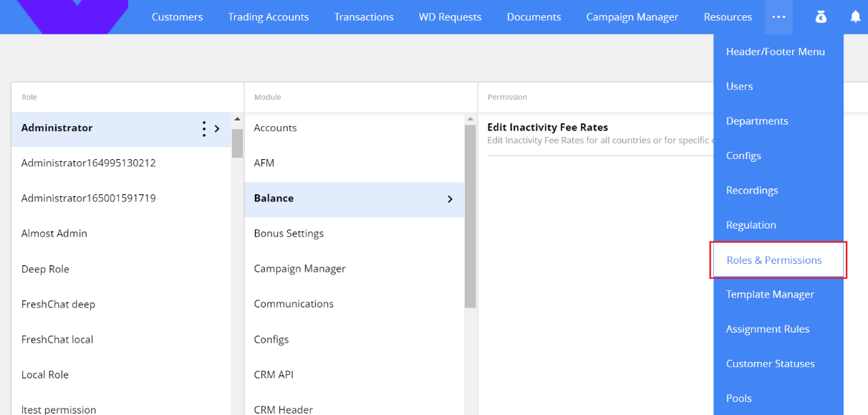Pick the Bonus Settings module
Viewport: 868px width, 415px height.
tap(289, 234)
